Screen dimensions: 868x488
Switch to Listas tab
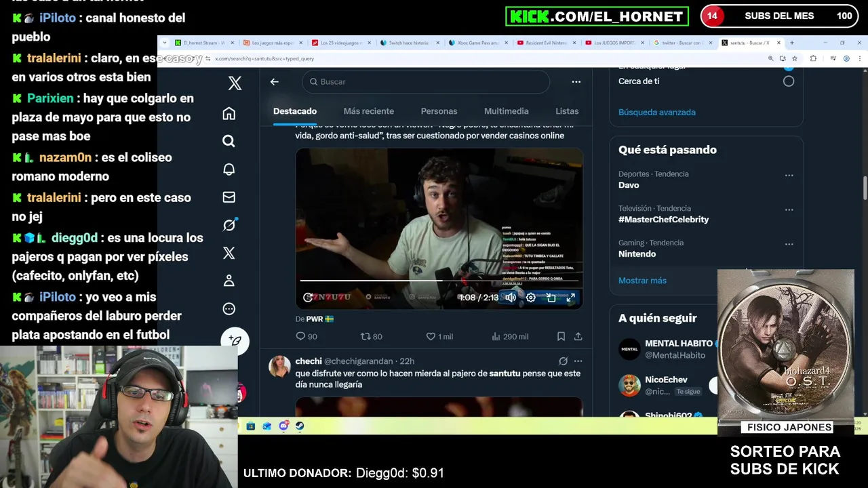(x=567, y=111)
